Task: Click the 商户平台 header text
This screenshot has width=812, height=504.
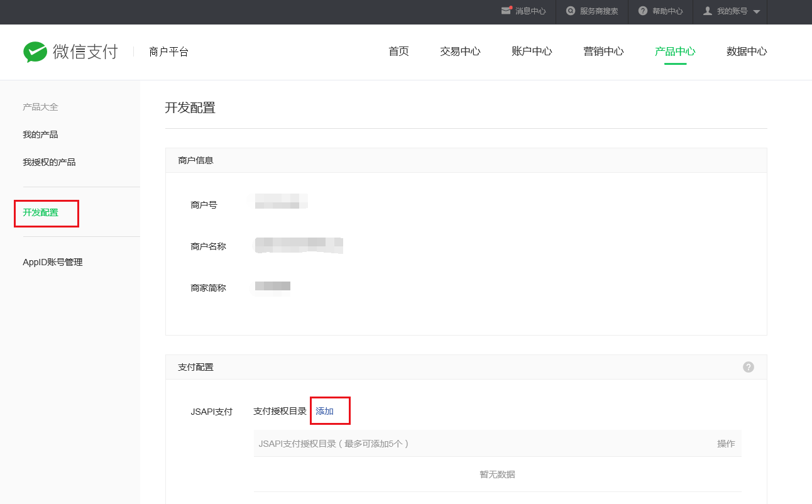Action: click(168, 52)
